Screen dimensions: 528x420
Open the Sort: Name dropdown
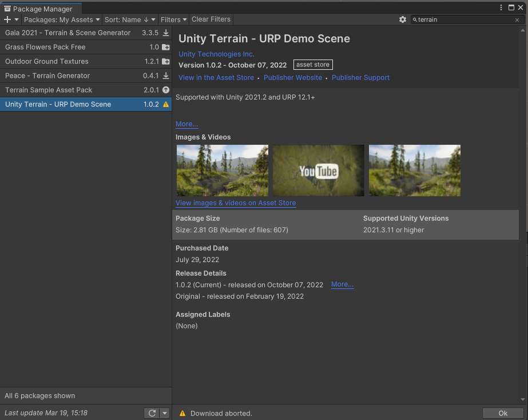(130, 19)
